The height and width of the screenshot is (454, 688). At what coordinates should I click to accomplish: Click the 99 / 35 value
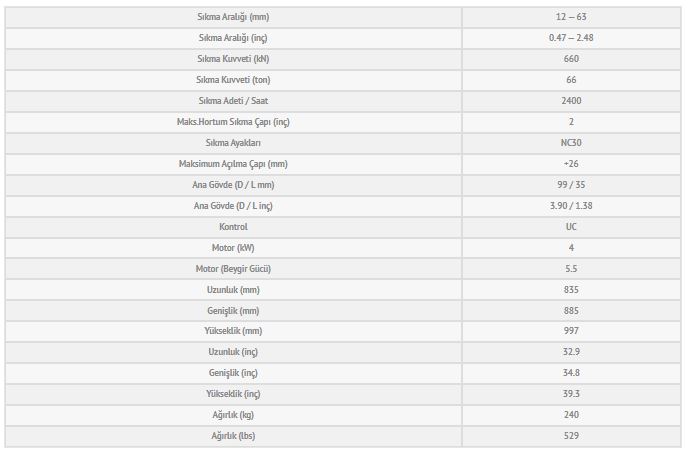pos(571,185)
